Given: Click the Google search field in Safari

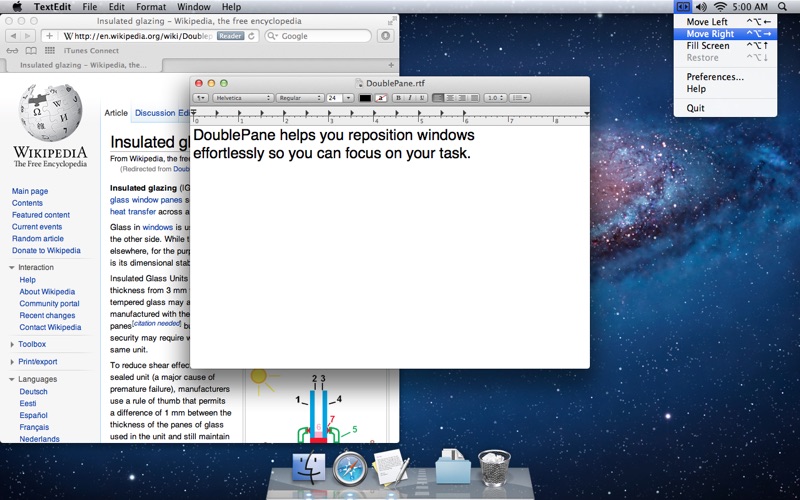Looking at the screenshot, I should point(318,36).
